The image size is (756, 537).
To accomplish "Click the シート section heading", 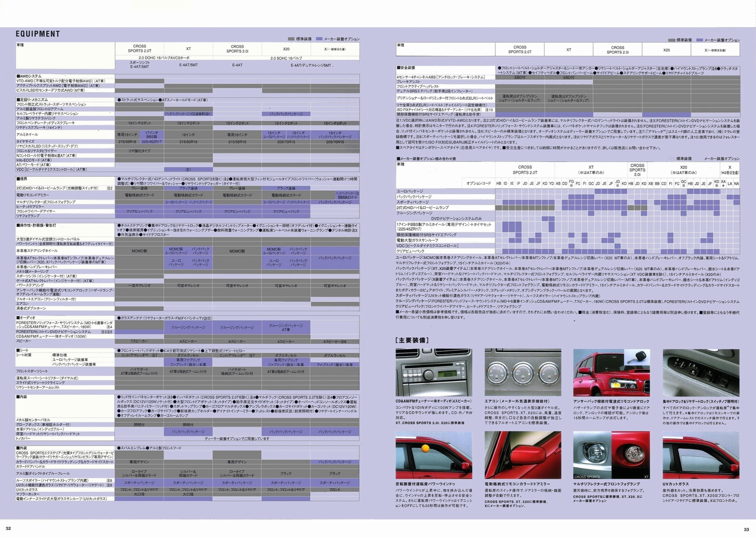I will (24, 350).
